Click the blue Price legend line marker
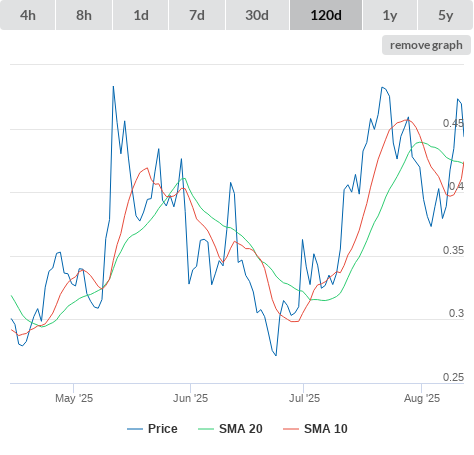This screenshot has width=474, height=455. click(135, 429)
